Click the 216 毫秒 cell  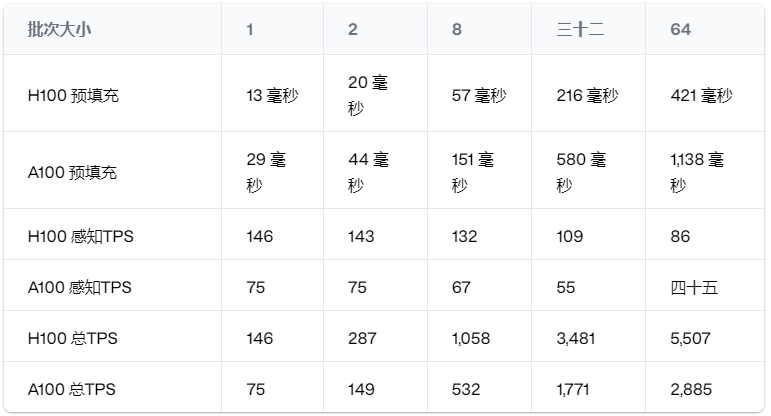pos(587,96)
